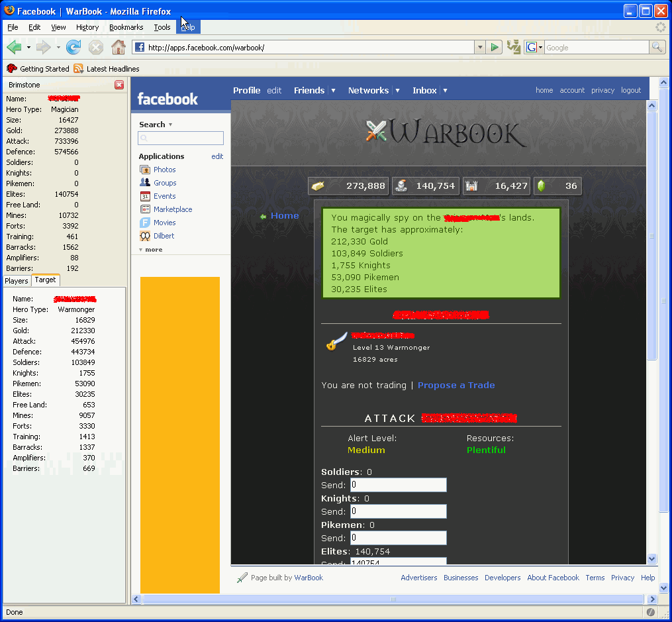Screen dimensions: 672x622
Task: Click the toolbar icon left of Google search
Action: [513, 47]
